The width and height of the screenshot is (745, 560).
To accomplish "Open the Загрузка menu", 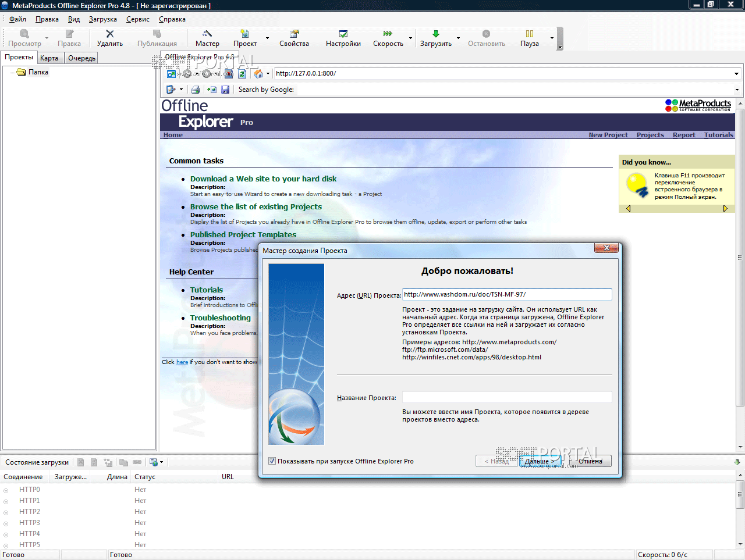I will click(x=103, y=19).
